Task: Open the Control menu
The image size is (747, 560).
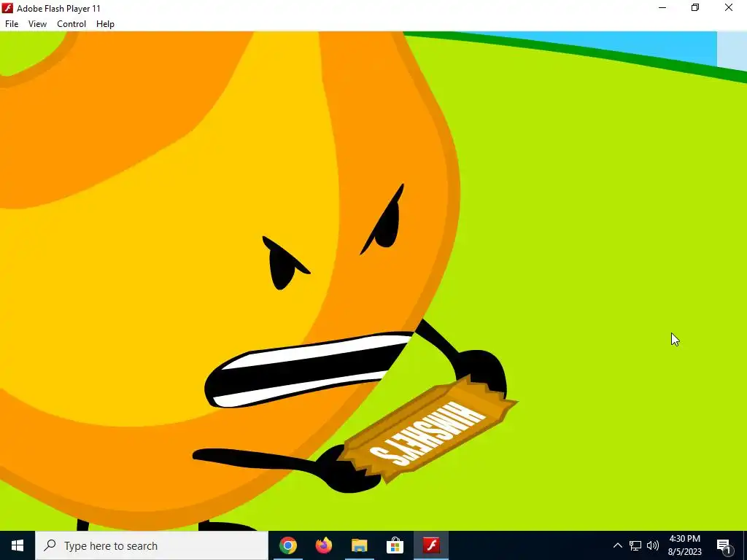Action: [71, 24]
